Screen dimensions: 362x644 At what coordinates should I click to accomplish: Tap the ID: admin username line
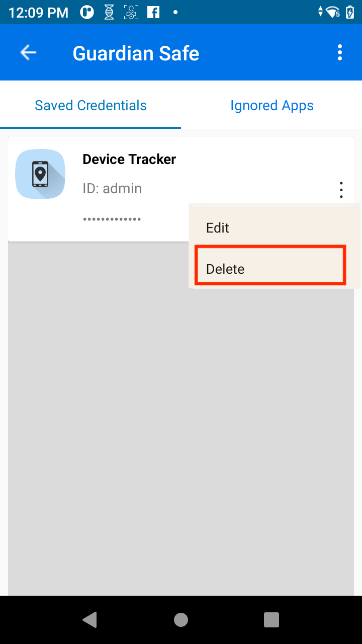(112, 188)
